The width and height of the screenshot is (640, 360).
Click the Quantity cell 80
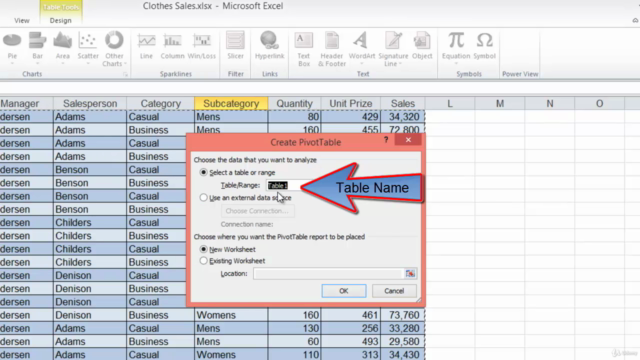point(294,117)
